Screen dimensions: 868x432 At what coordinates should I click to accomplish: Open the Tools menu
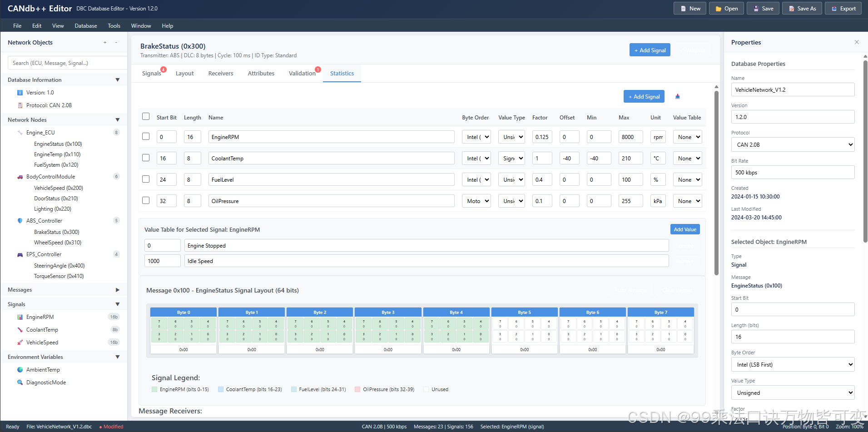[114, 26]
